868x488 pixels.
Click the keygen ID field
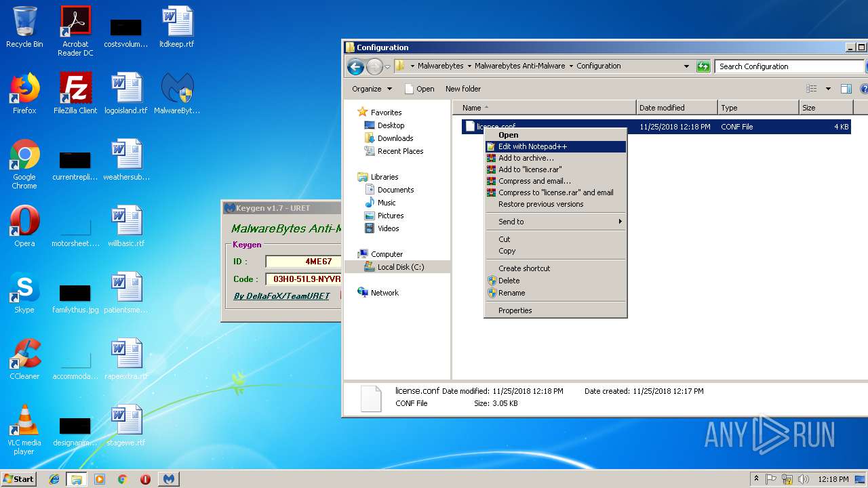pyautogui.click(x=303, y=262)
